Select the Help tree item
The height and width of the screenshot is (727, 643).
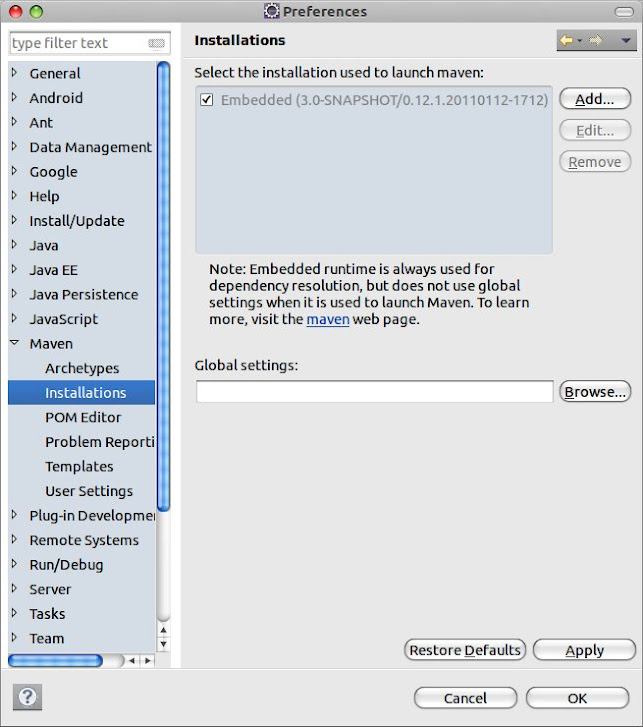click(x=45, y=196)
